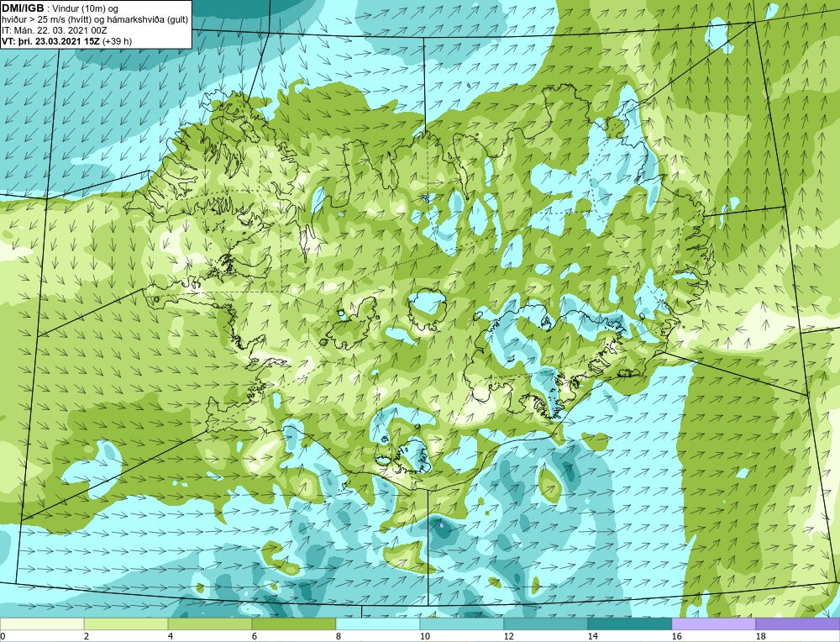Click the 8-10 m/s light cyan legend swatch
Screen dimensions: 840x642
[x=378, y=624]
